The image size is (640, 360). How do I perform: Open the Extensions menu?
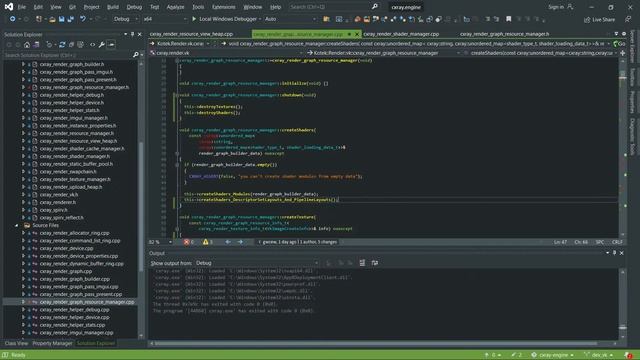point(224,7)
